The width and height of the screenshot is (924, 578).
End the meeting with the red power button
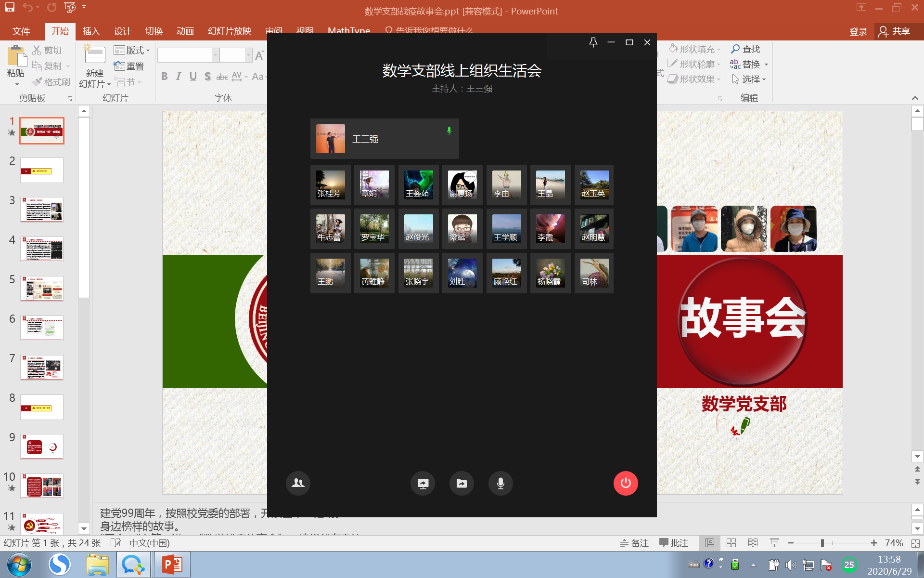click(x=626, y=483)
